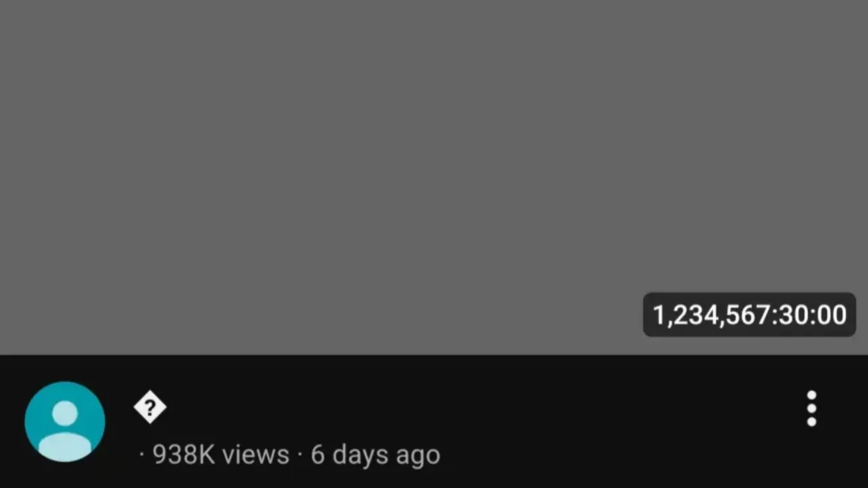The width and height of the screenshot is (868, 488).
Task: Expand video details via the overflow menu
Action: click(x=812, y=408)
